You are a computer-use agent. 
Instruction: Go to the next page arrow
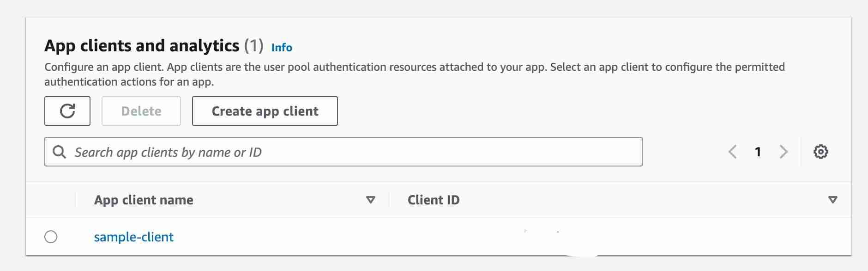784,152
